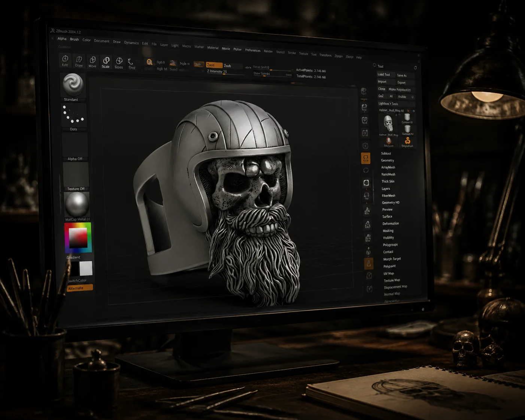Screen dimensions: 525x420
Task: Select the Cylinder3D tool thumbnail
Action: (x=407, y=119)
